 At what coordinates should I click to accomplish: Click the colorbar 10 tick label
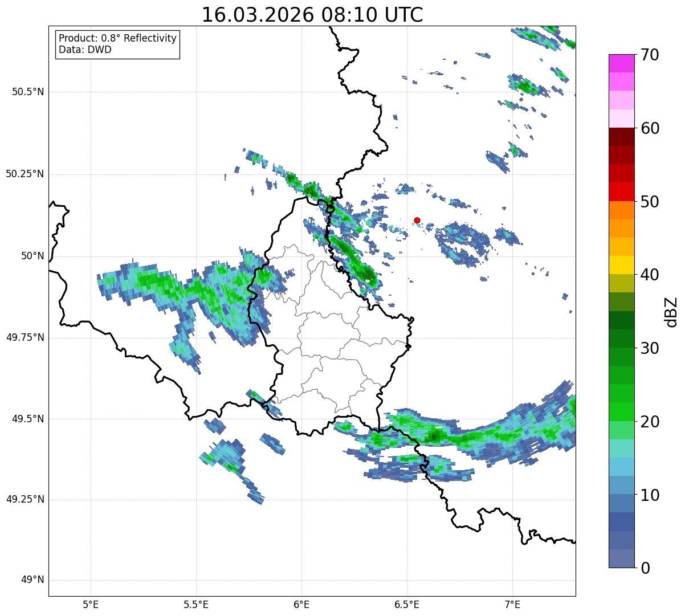[650, 495]
